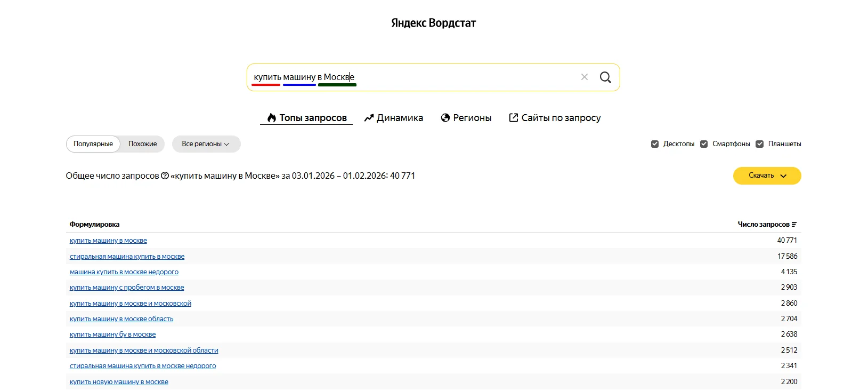Click the pie chart icon of Регионы
Screen dimensions: 868x390
pyautogui.click(x=445, y=118)
